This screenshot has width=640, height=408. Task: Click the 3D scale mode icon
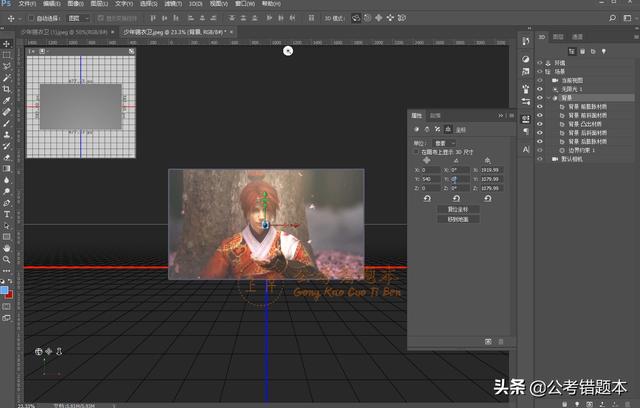(402, 18)
